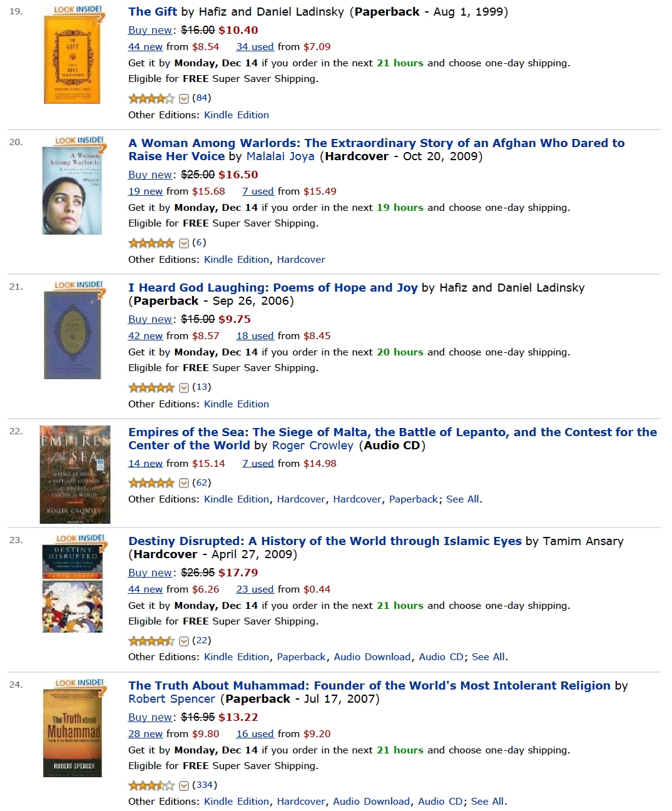The image size is (672, 811).
Task: Open author link Malalai Joya
Action: (280, 156)
